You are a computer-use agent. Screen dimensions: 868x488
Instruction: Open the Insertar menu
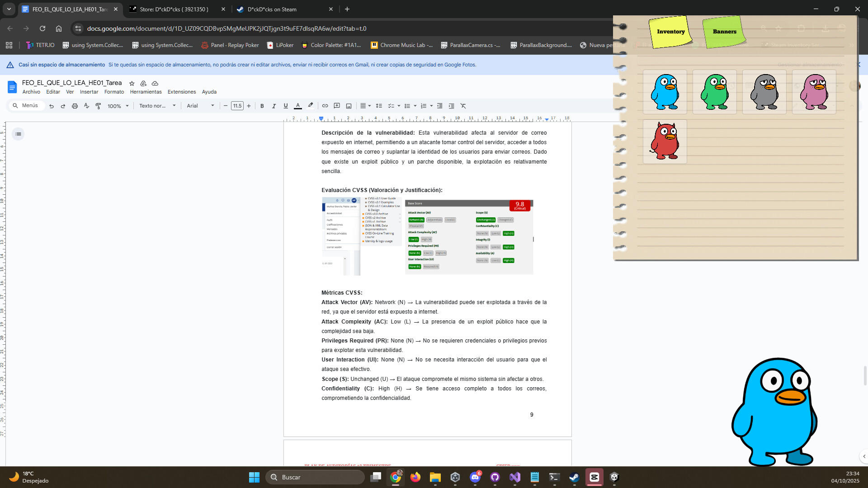point(89,92)
